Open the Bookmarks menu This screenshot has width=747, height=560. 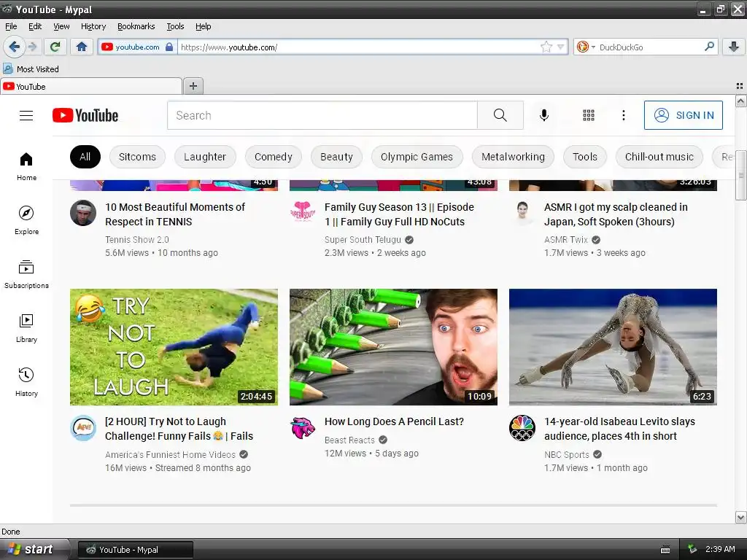(136, 26)
